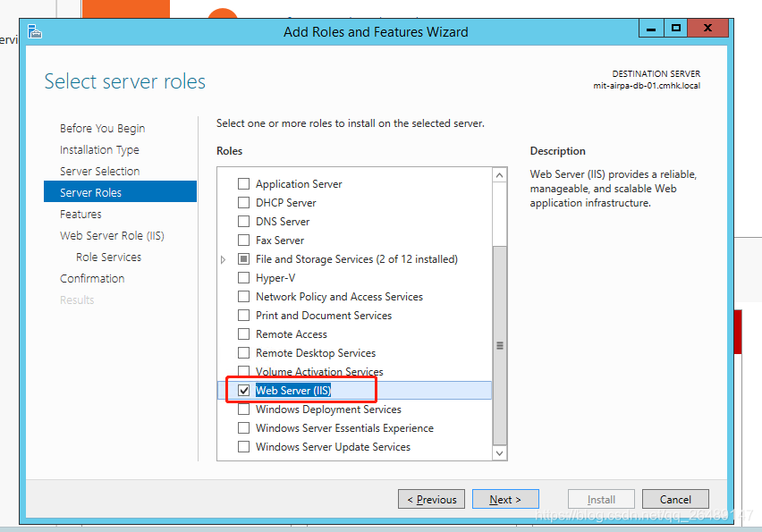
Task: Go to Web Server Role (IIS) step
Action: point(113,236)
